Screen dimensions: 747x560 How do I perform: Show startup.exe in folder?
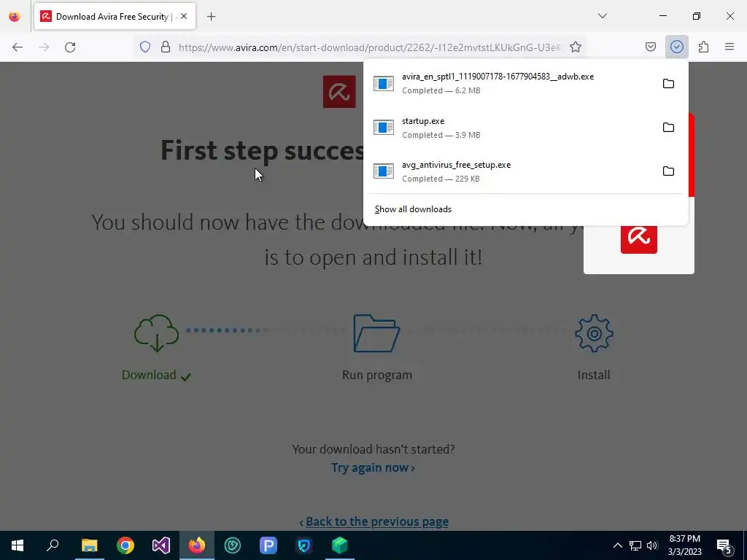(x=668, y=128)
